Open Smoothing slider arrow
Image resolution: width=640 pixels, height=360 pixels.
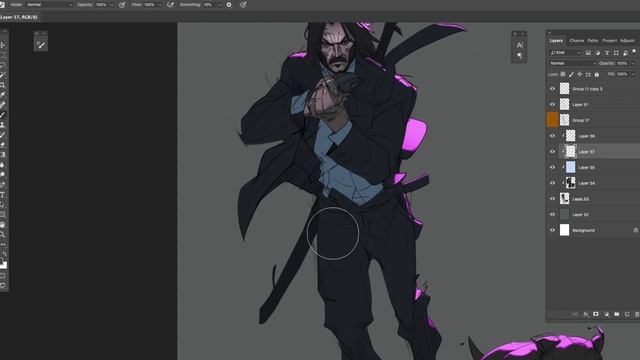point(219,5)
